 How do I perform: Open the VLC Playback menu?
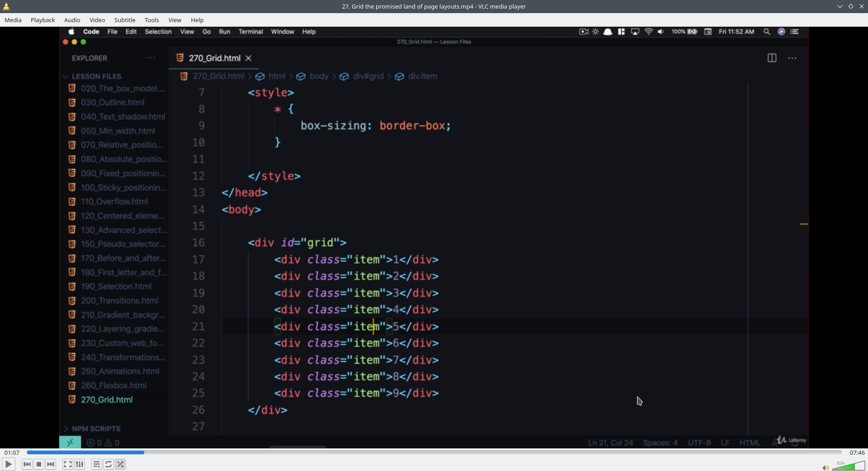pos(43,20)
